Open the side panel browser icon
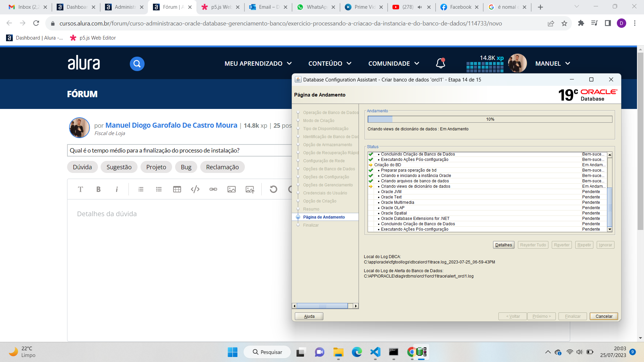 pyautogui.click(x=608, y=23)
